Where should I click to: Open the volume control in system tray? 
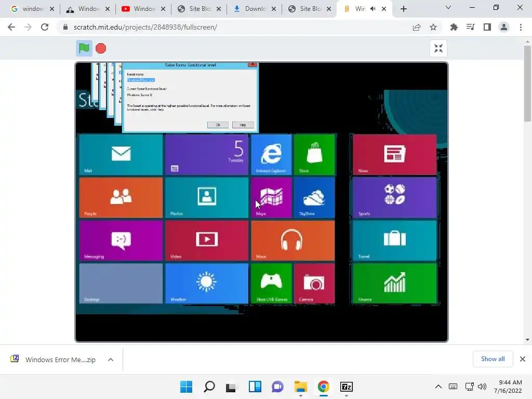point(482,387)
